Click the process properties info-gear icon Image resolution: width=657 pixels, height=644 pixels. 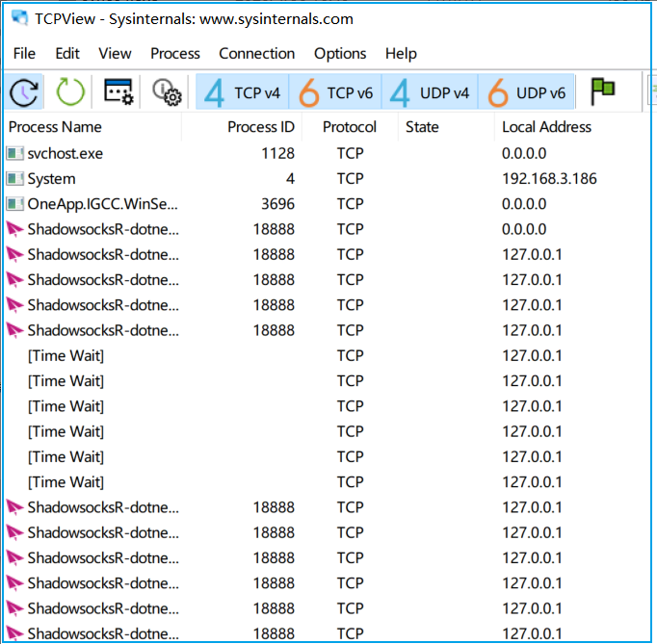(x=167, y=92)
